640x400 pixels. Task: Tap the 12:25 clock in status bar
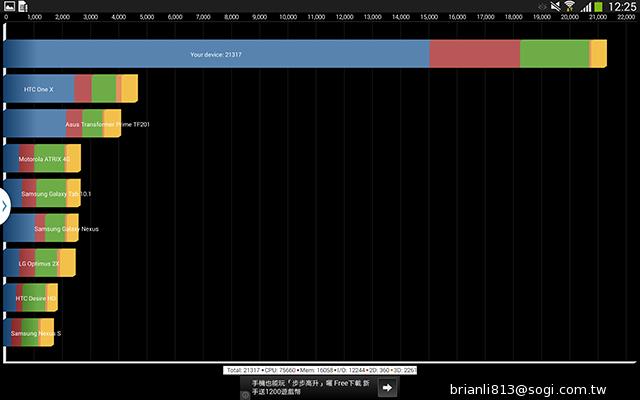point(623,7)
